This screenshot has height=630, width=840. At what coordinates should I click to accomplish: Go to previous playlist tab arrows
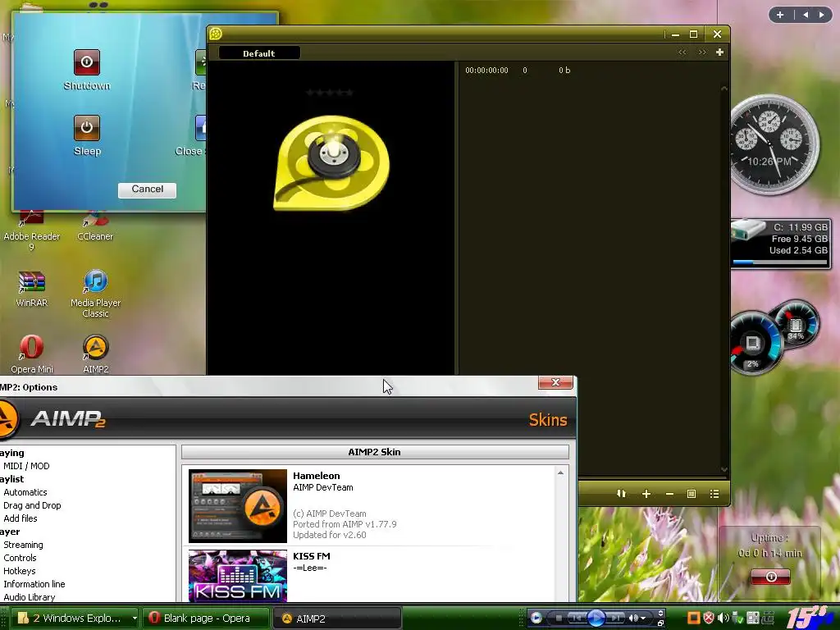point(682,52)
